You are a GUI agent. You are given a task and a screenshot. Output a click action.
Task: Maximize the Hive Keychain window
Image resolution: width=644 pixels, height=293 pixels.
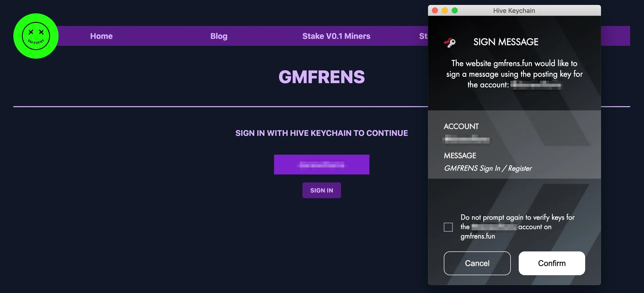coord(455,11)
